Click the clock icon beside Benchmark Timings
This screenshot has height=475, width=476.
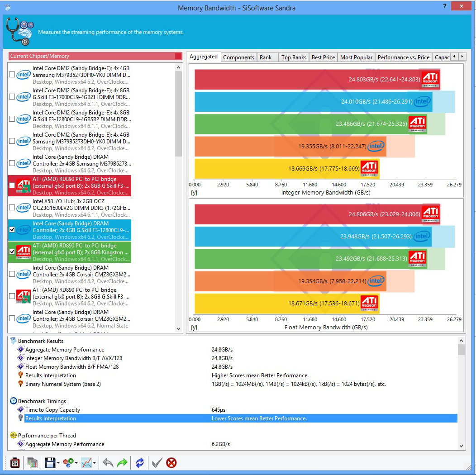[14, 401]
